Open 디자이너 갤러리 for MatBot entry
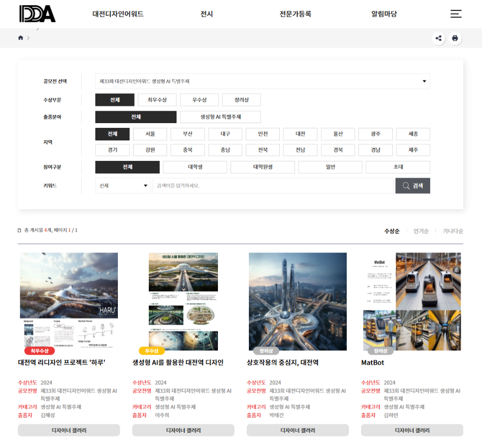Viewport: 482px width, 448px height. [412, 430]
